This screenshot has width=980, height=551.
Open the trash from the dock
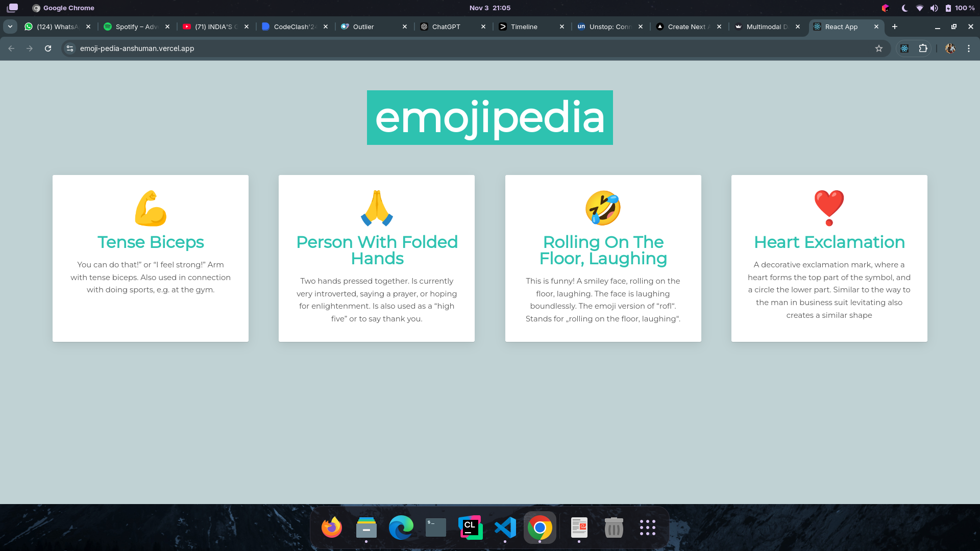[x=613, y=528]
